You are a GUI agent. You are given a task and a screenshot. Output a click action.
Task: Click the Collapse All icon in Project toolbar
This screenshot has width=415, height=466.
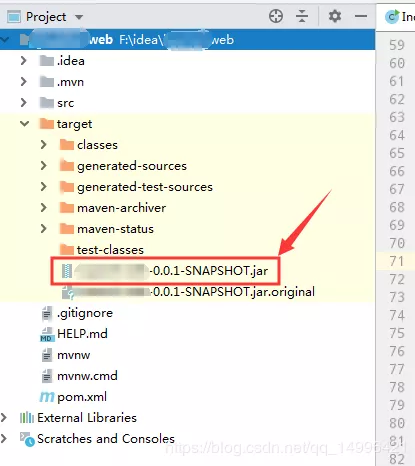302,16
